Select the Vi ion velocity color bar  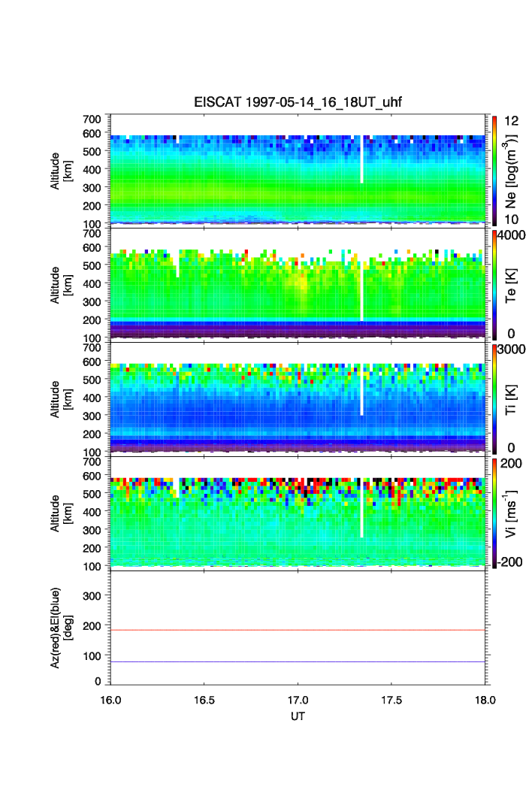click(494, 513)
